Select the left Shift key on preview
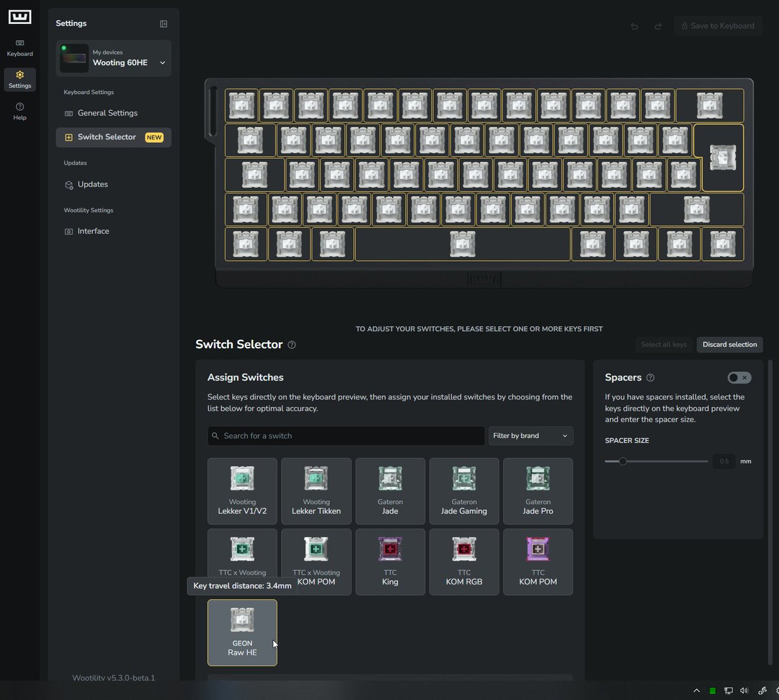This screenshot has width=779, height=700. coord(245,210)
